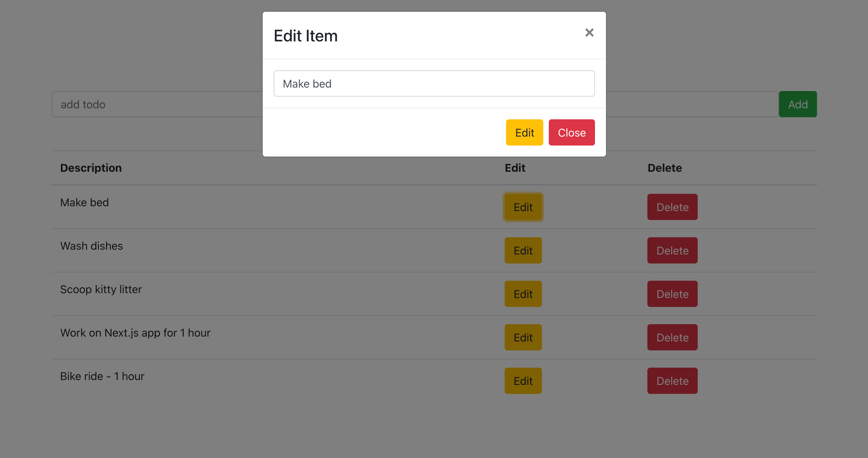Screen dimensions: 868x458
Task: Delete the Scoop kitty litter item
Action: tap(672, 294)
